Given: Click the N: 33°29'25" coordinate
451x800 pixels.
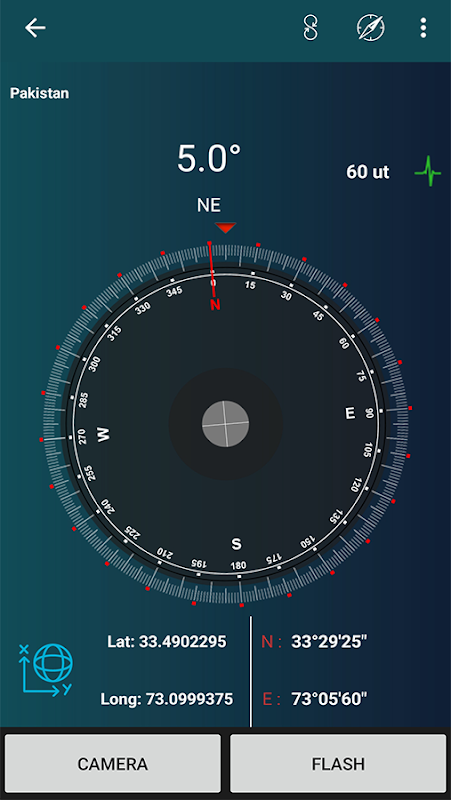Looking at the screenshot, I should click(315, 642).
